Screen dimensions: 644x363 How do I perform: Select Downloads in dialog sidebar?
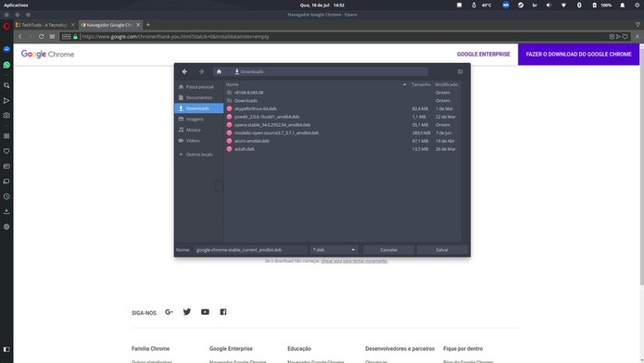coord(199,108)
